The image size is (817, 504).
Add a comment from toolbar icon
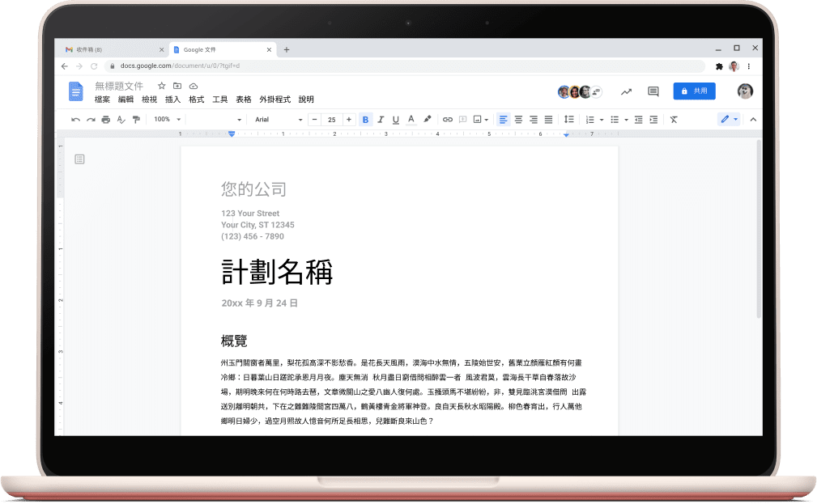(x=462, y=120)
